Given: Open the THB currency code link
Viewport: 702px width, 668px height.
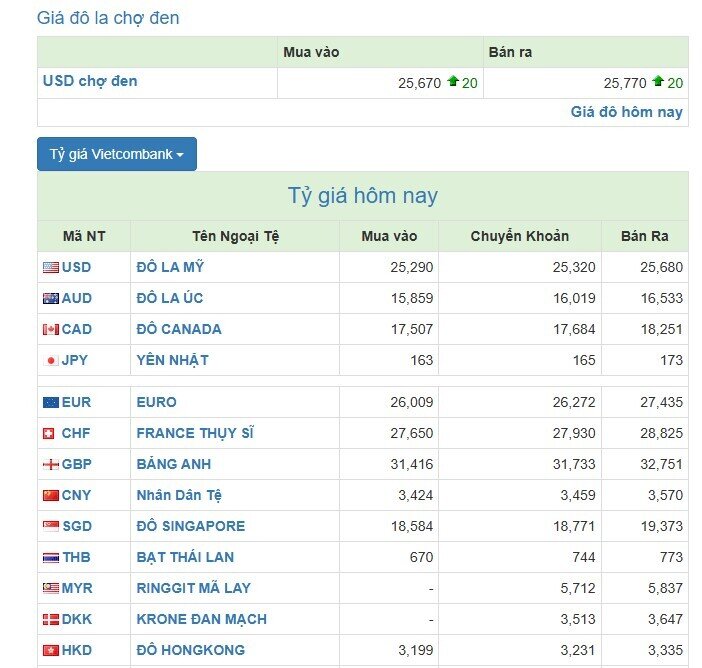Looking at the screenshot, I should point(76,557).
